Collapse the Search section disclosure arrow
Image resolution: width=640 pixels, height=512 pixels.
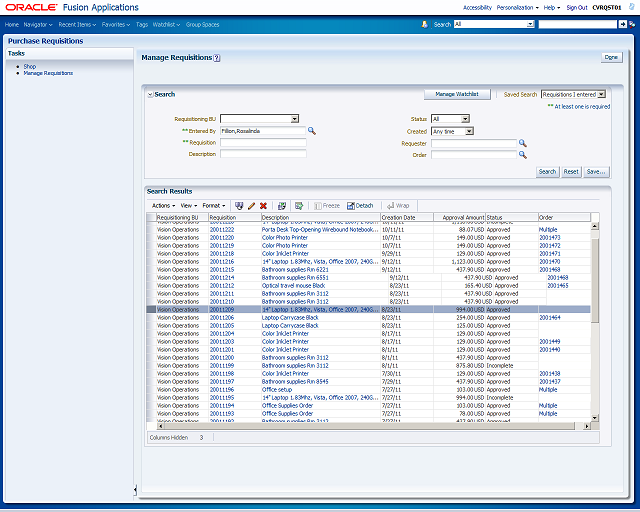[x=150, y=95]
